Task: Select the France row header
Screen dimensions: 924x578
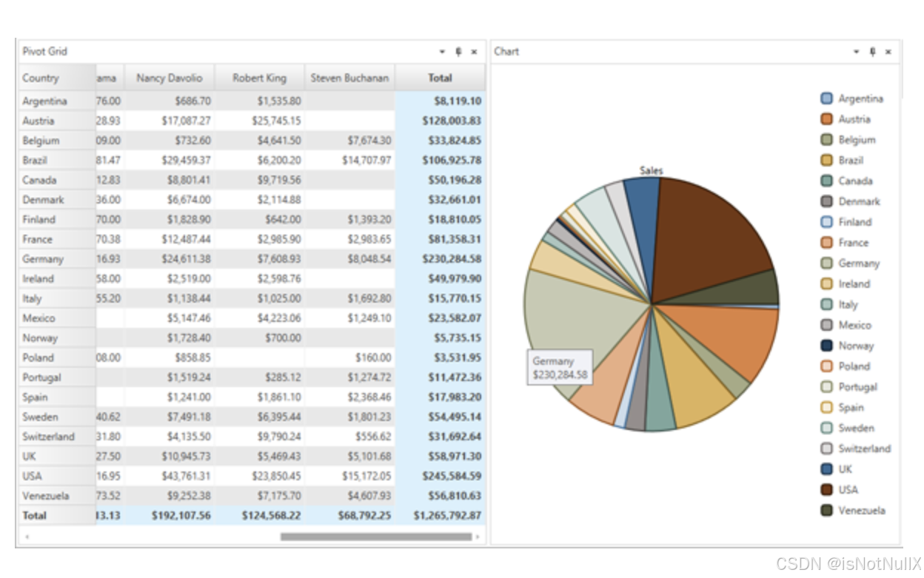Action: (x=57, y=239)
